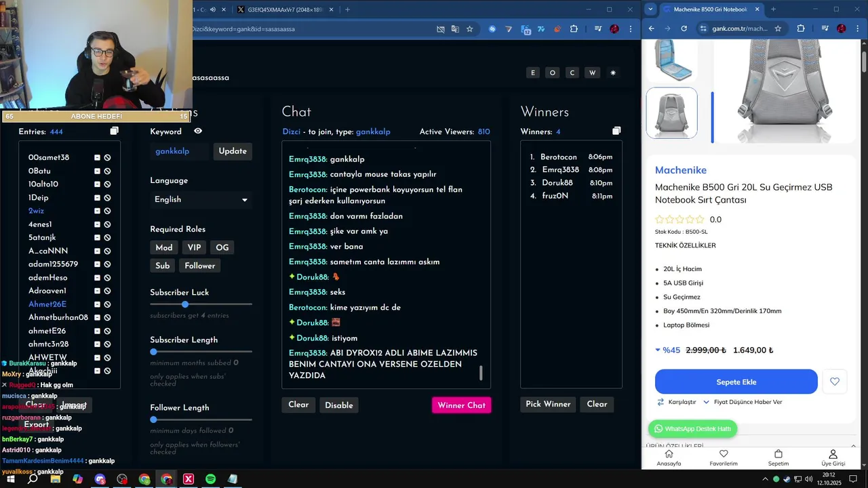Open Spotify from the taskbar
The height and width of the screenshot is (488, 868).
click(x=210, y=479)
